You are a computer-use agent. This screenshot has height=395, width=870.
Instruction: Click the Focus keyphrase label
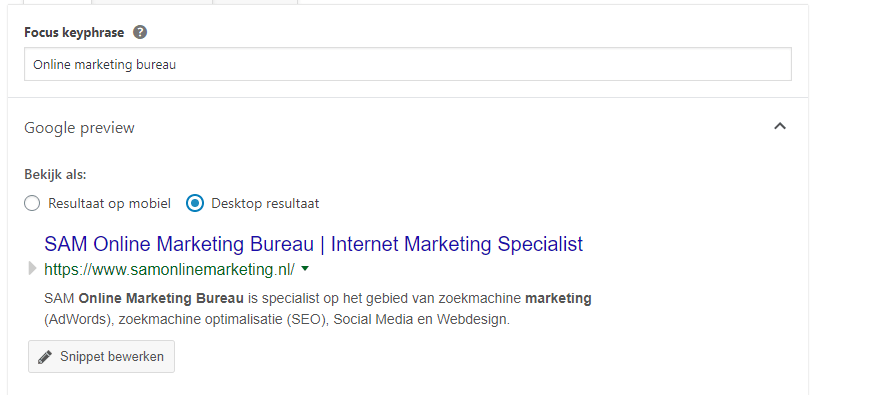click(74, 32)
